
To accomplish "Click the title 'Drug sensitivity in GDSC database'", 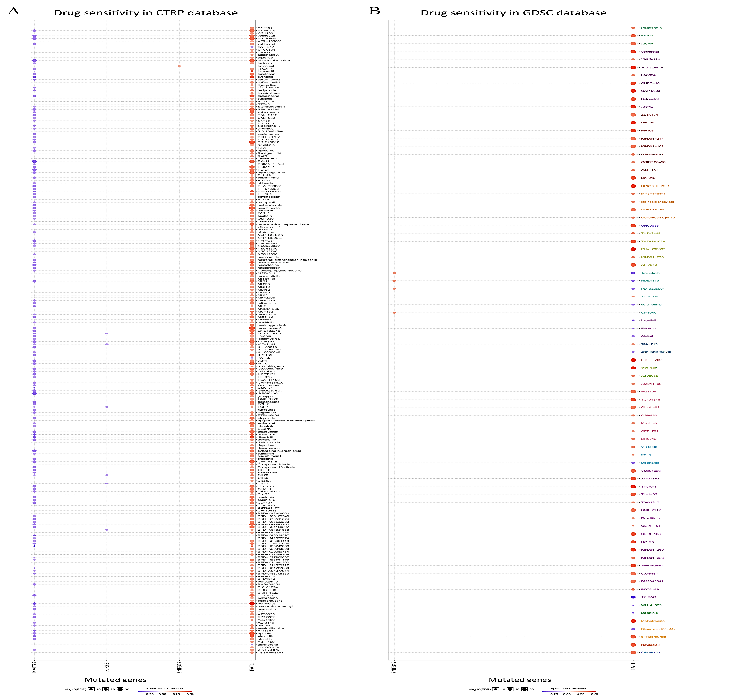I will [513, 13].
